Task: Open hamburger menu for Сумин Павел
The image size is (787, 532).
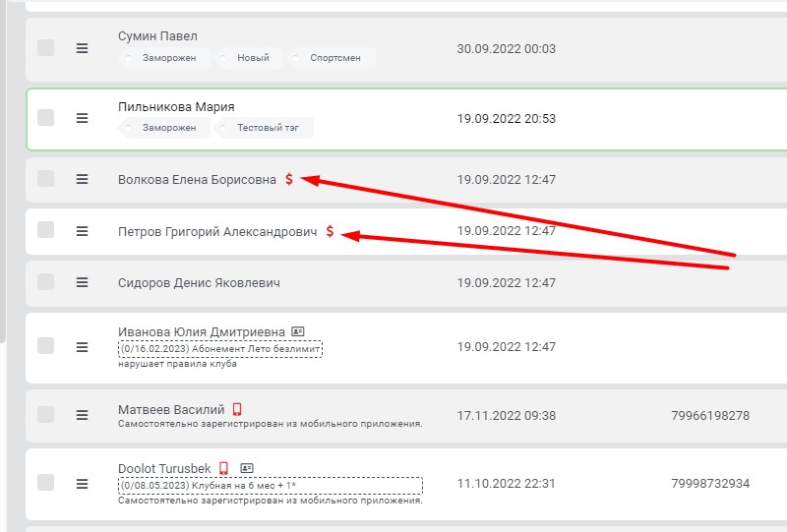Action: pyautogui.click(x=82, y=48)
